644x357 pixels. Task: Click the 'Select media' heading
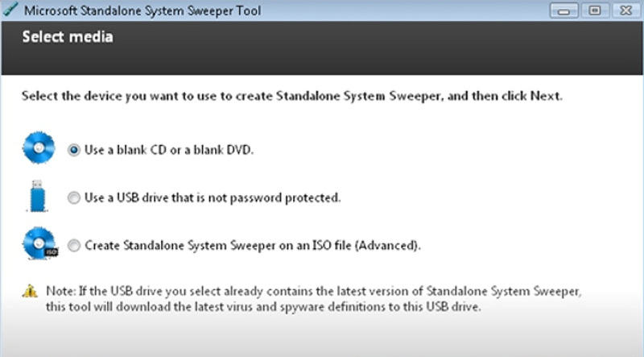(x=68, y=36)
